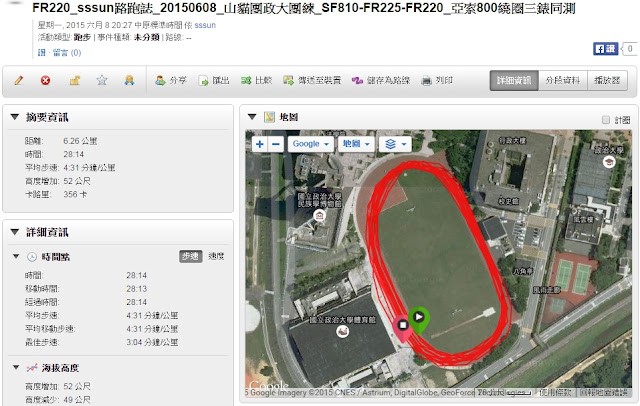Click the red delete circle icon
640x406 pixels.
[x=45, y=80]
